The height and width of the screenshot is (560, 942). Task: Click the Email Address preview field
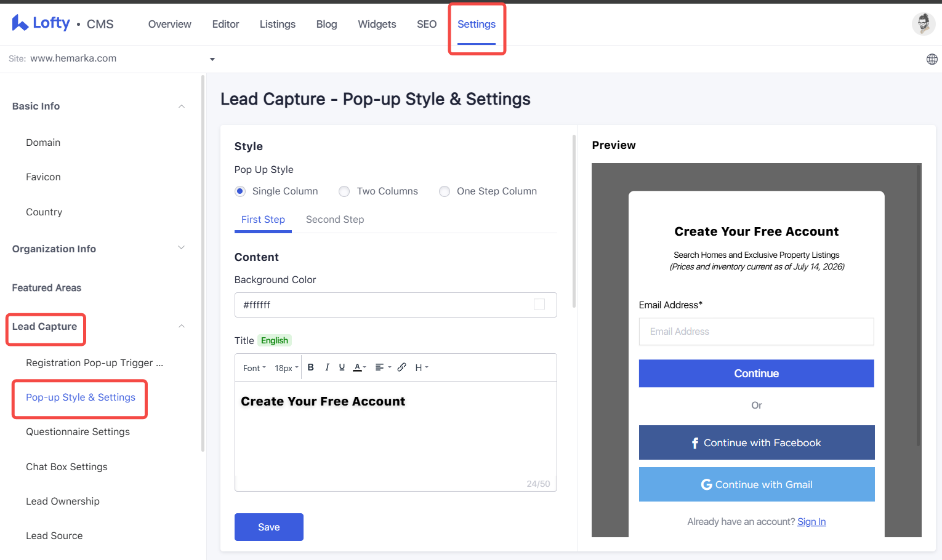pos(756,332)
